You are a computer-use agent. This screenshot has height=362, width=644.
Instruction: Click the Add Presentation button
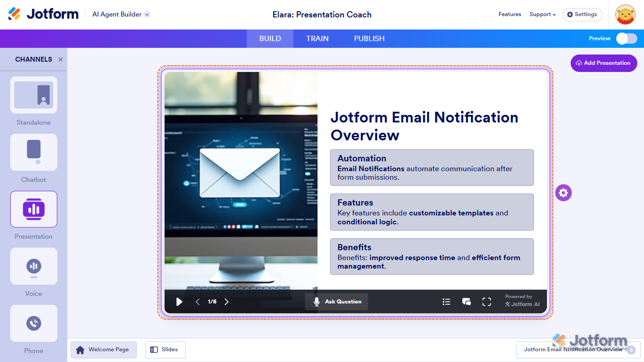pos(604,63)
